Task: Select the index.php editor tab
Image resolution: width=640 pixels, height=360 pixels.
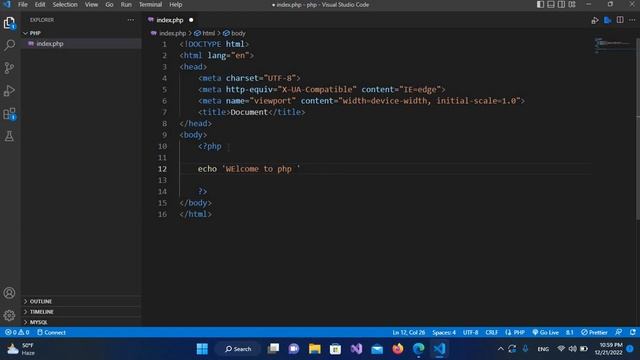Action: (x=170, y=20)
